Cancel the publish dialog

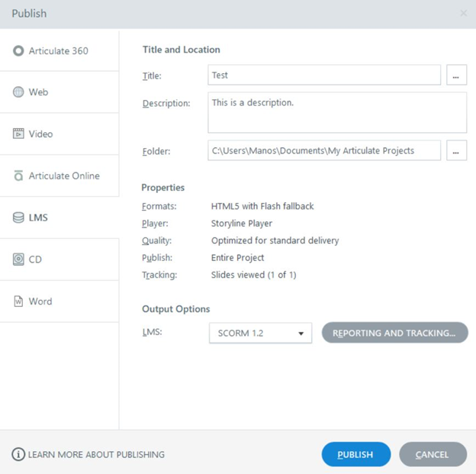click(x=433, y=455)
